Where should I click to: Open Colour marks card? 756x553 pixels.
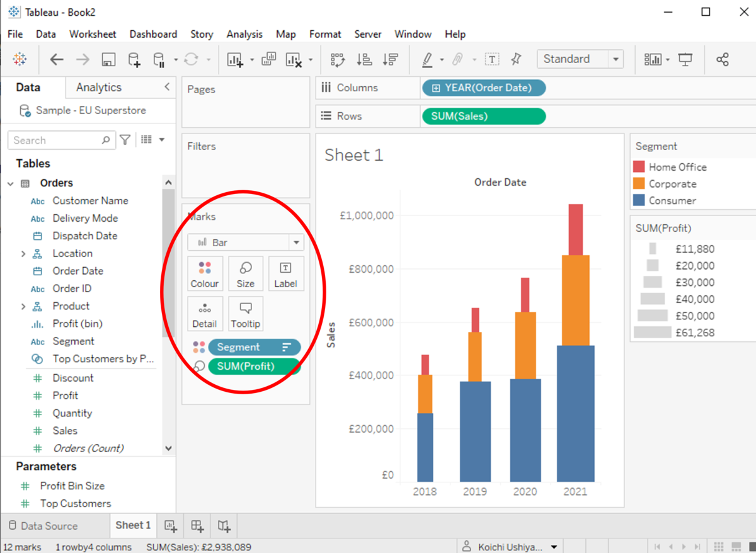pos(205,273)
